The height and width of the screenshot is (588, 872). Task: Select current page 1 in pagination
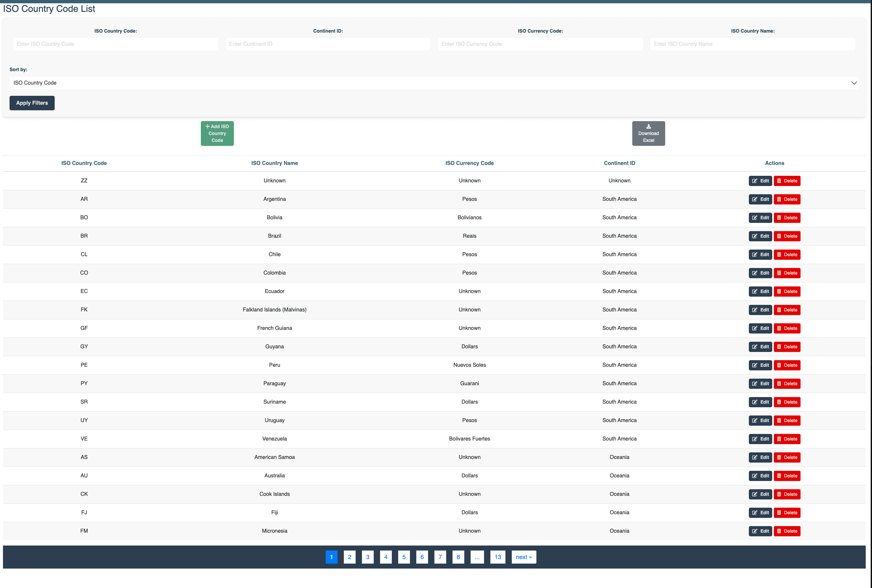tap(332, 557)
